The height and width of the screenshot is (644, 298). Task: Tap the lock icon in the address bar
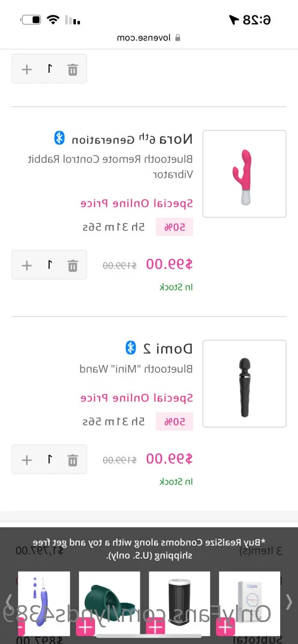[x=178, y=38]
